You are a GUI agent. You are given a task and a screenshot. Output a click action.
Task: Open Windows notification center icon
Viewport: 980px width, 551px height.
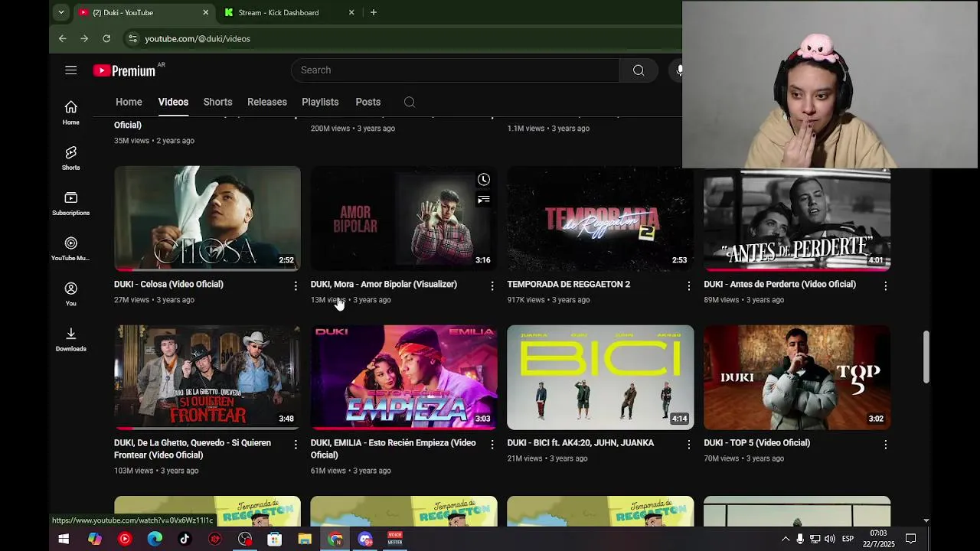911,539
